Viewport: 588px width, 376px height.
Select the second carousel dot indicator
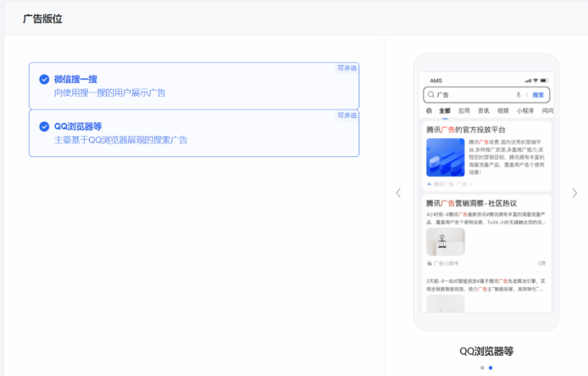pos(491,367)
